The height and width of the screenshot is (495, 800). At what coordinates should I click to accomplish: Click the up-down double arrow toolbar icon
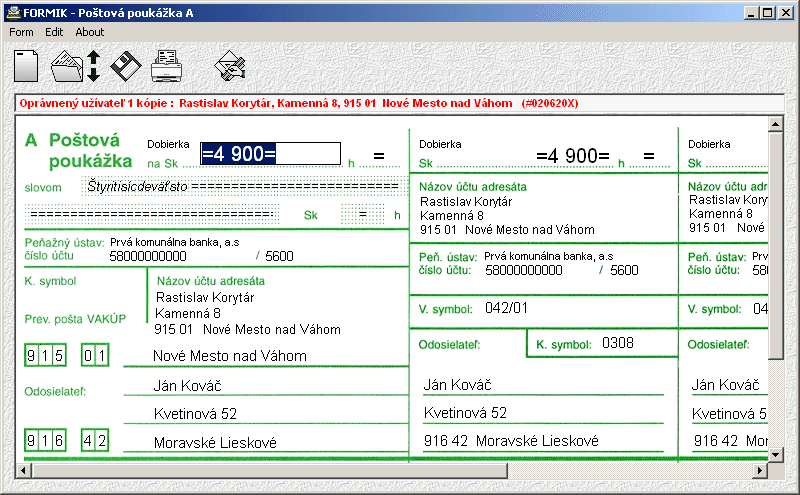(93, 66)
